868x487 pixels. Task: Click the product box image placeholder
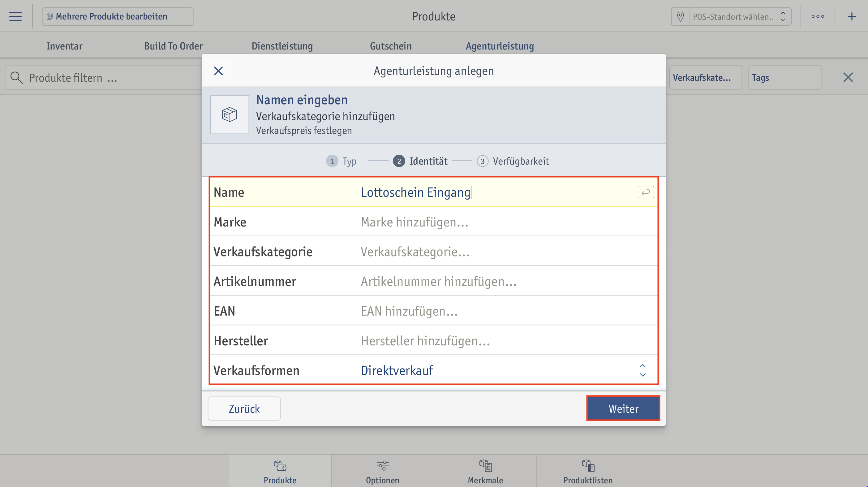click(x=230, y=114)
